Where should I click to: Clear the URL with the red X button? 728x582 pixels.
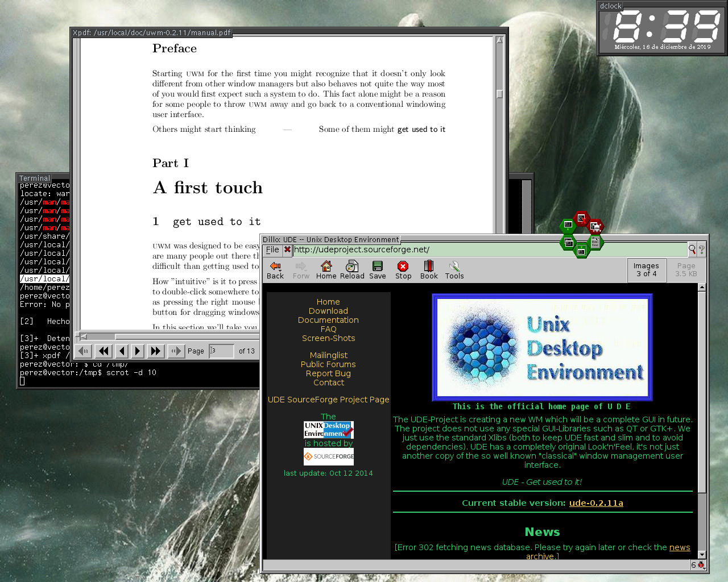pos(287,250)
